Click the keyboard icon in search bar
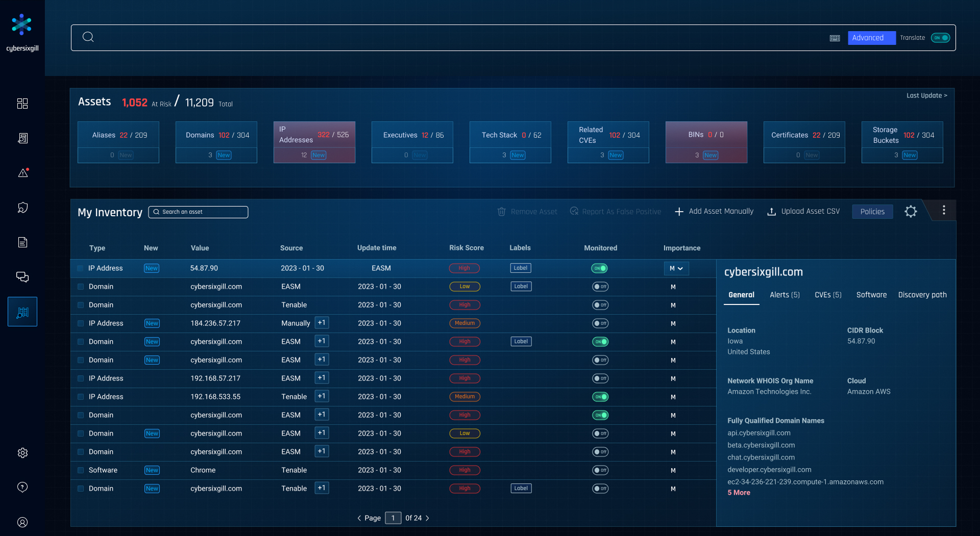 point(835,38)
